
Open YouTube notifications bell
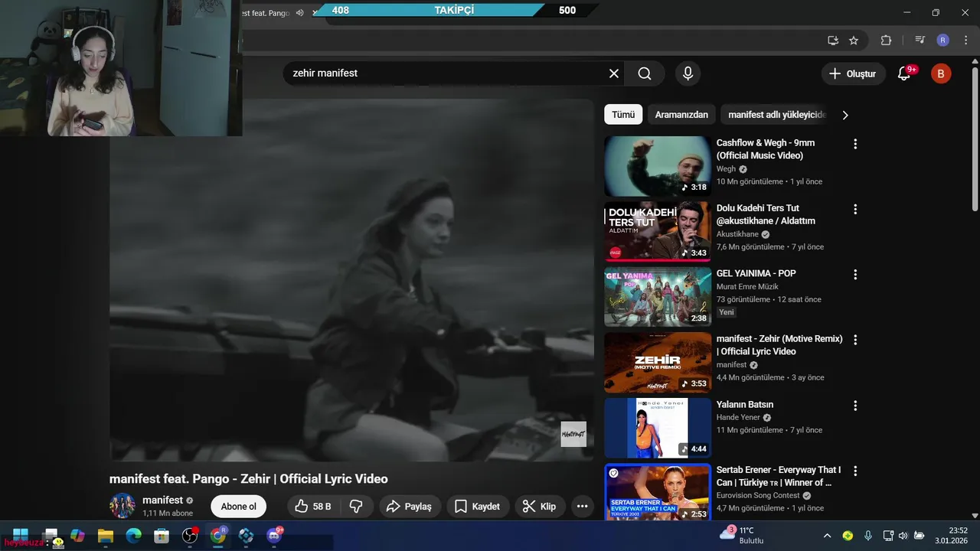(904, 73)
